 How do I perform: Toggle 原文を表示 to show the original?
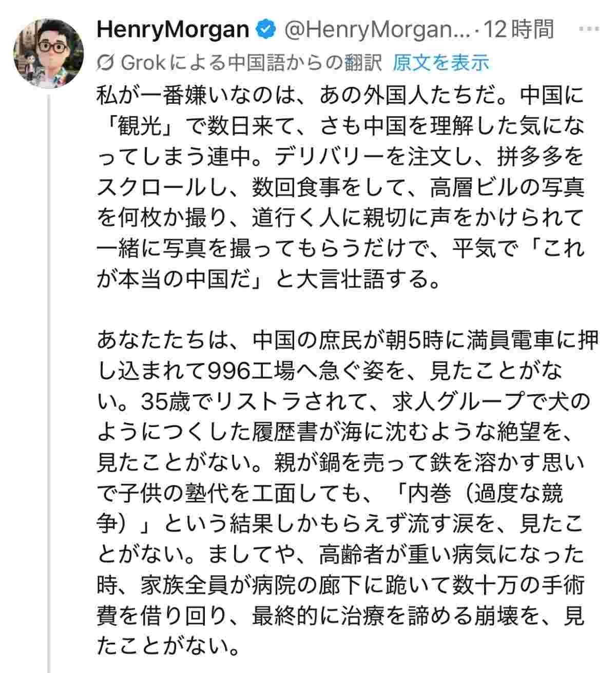tap(441, 63)
